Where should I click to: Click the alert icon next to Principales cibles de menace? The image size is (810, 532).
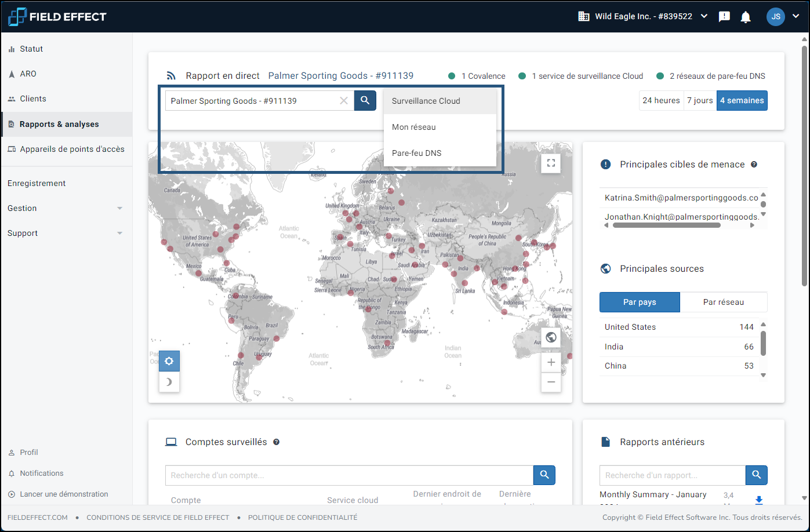click(606, 165)
